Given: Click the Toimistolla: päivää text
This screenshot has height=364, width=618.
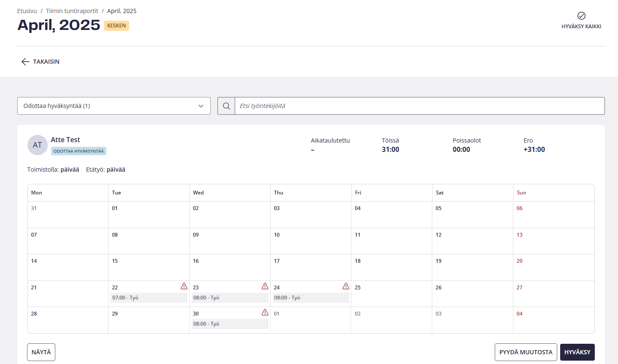Looking at the screenshot, I should point(53,170).
